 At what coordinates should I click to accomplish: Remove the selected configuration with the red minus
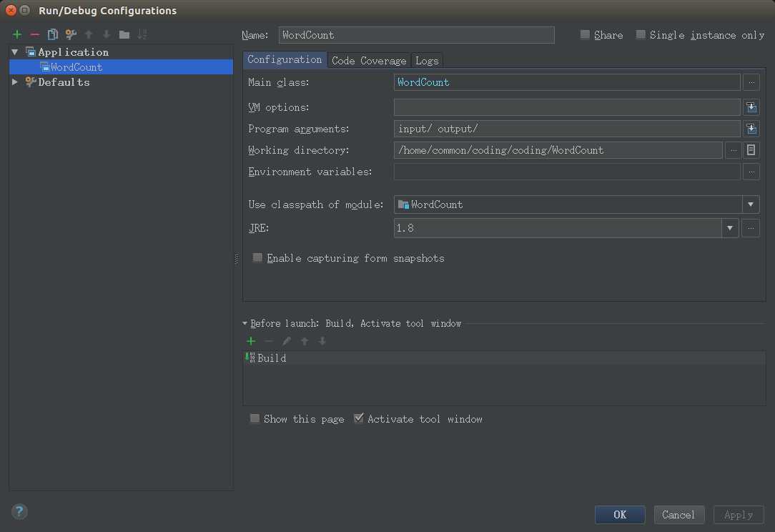point(34,34)
